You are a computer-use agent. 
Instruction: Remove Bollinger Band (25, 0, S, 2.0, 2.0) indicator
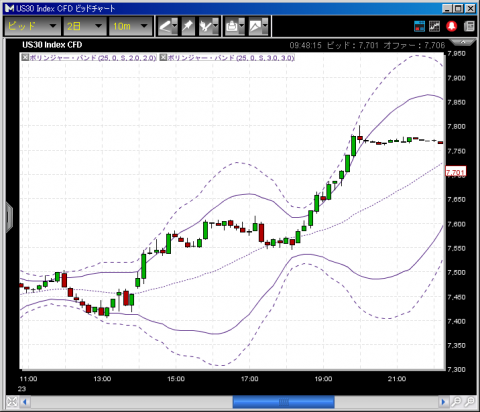(x=25, y=57)
